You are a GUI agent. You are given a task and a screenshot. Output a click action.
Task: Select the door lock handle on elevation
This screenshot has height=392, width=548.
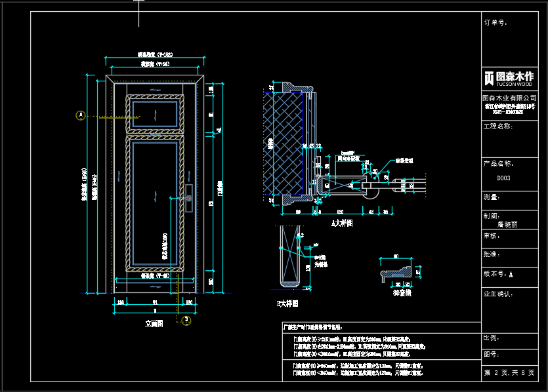[x=189, y=198]
